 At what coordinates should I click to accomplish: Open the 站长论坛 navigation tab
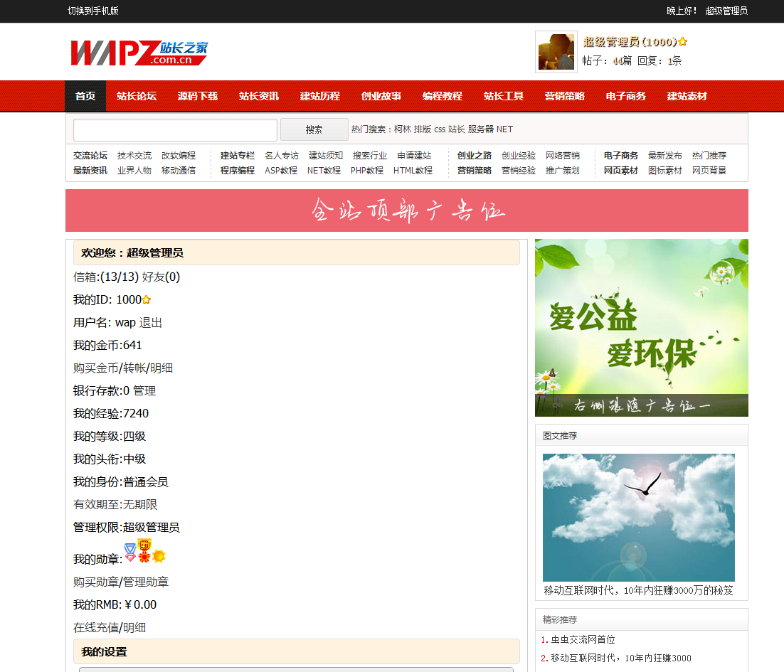tap(137, 96)
